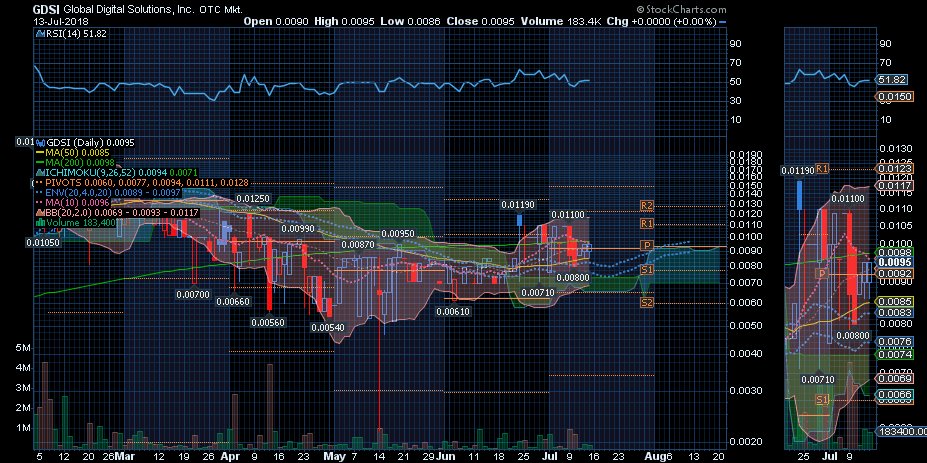Select the MA(10) 0.0096 legend entry
This screenshot has height=463, width=927.
[73, 202]
